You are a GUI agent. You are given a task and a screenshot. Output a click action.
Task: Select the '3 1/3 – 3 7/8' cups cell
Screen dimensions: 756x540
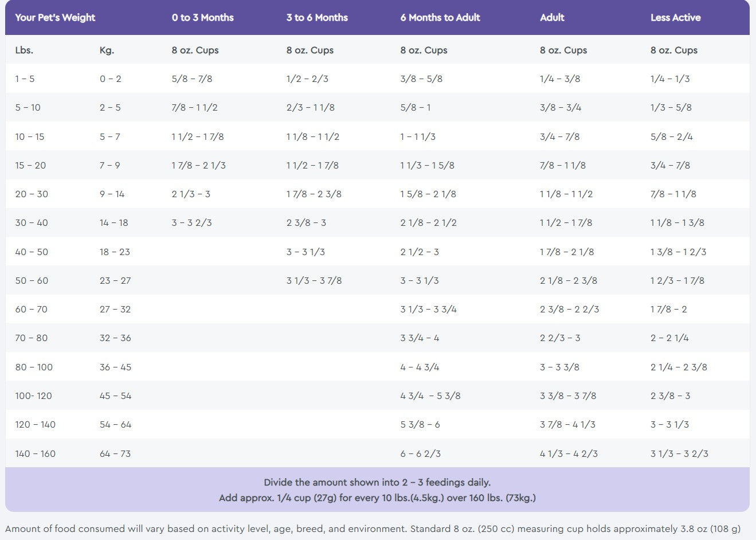(314, 280)
